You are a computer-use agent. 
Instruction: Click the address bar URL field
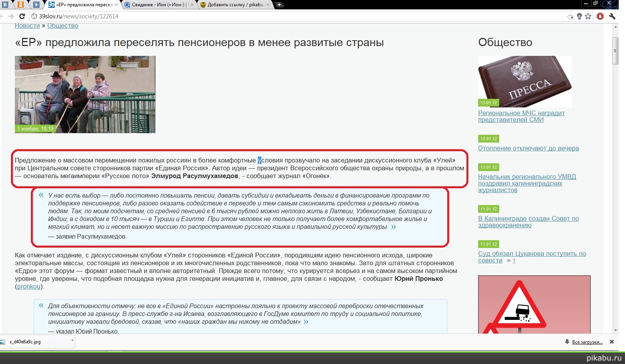tap(273, 16)
